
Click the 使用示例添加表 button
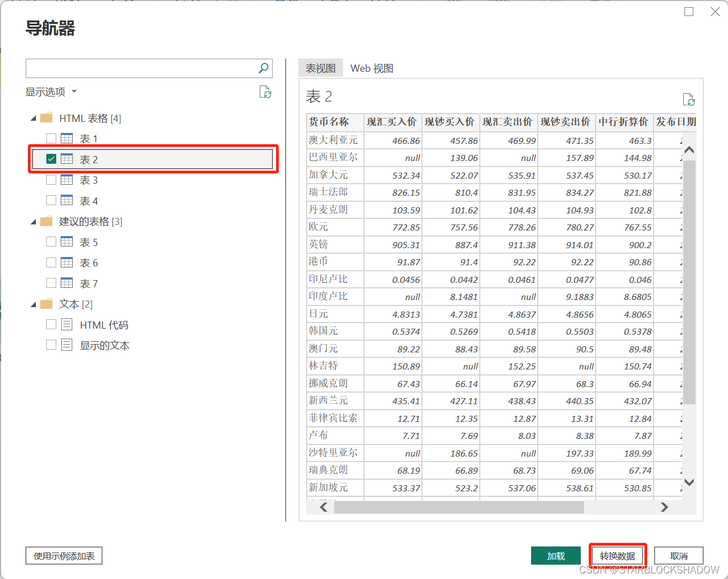tap(64, 556)
